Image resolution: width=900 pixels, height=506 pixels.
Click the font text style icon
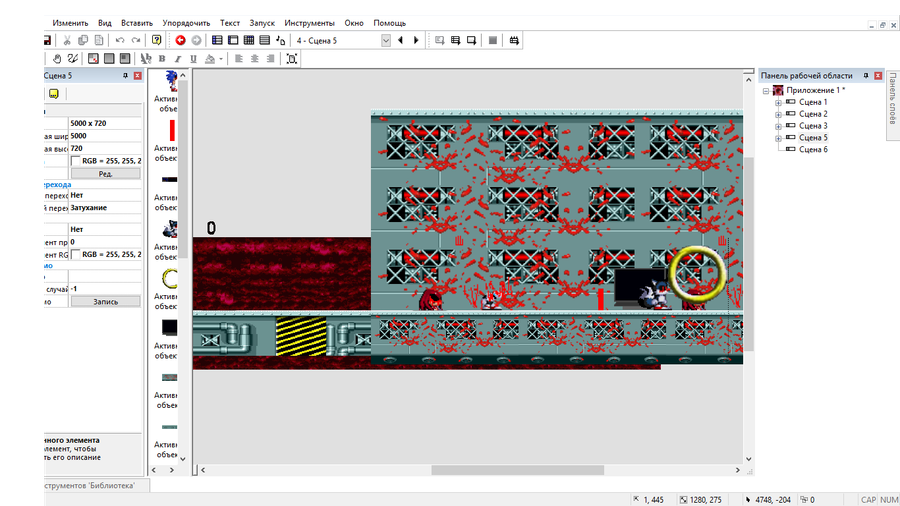pyautogui.click(x=146, y=59)
